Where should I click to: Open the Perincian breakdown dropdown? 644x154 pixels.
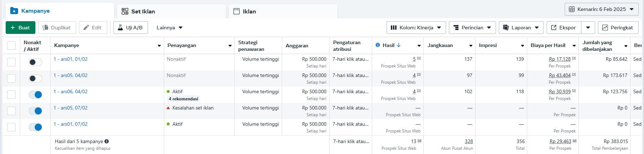click(472, 28)
